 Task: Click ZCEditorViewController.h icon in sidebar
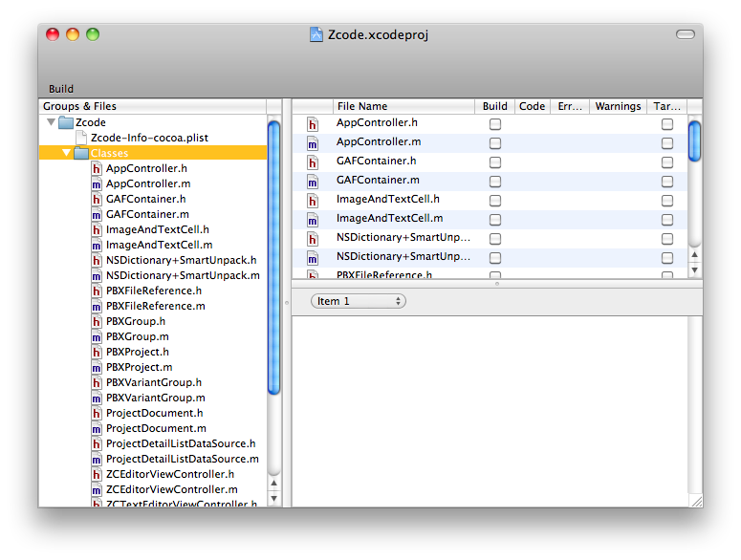pos(97,475)
